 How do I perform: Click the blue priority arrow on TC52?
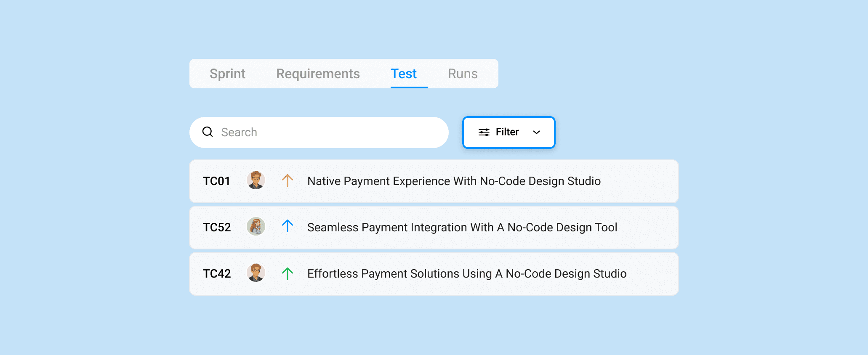tap(288, 226)
